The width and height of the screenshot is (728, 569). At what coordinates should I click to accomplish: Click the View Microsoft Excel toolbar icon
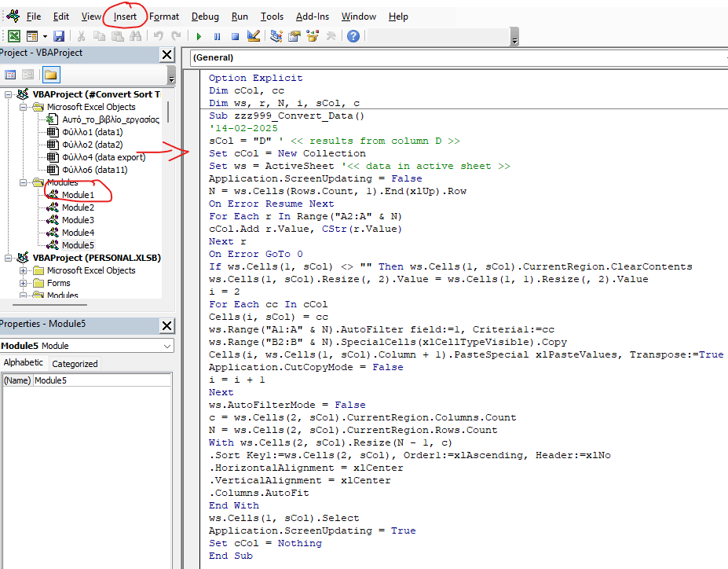coord(14,36)
